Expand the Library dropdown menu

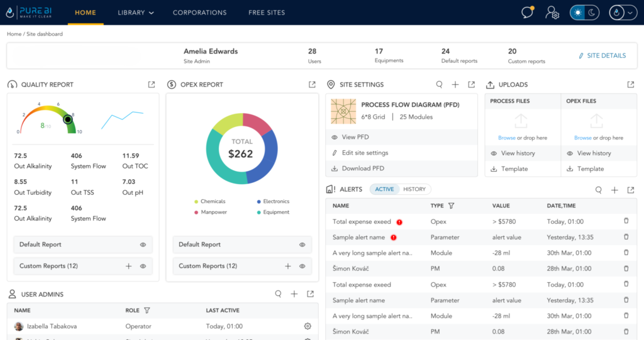[135, 13]
